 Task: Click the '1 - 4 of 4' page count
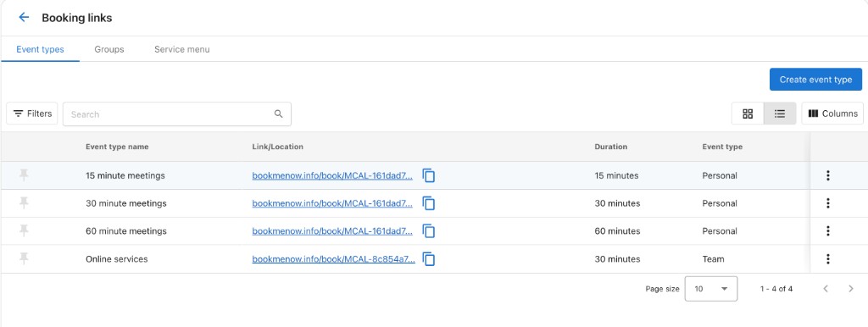pos(776,288)
